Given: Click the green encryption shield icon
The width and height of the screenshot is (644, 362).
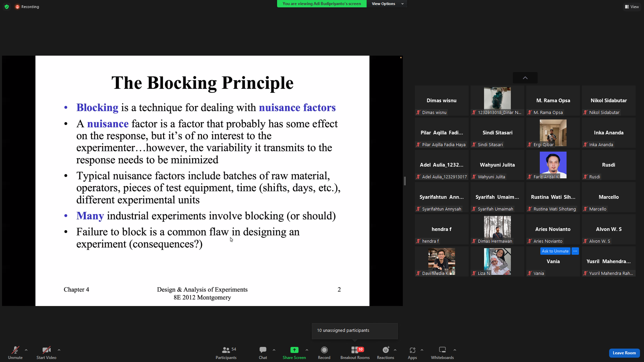Looking at the screenshot, I should (x=7, y=7).
